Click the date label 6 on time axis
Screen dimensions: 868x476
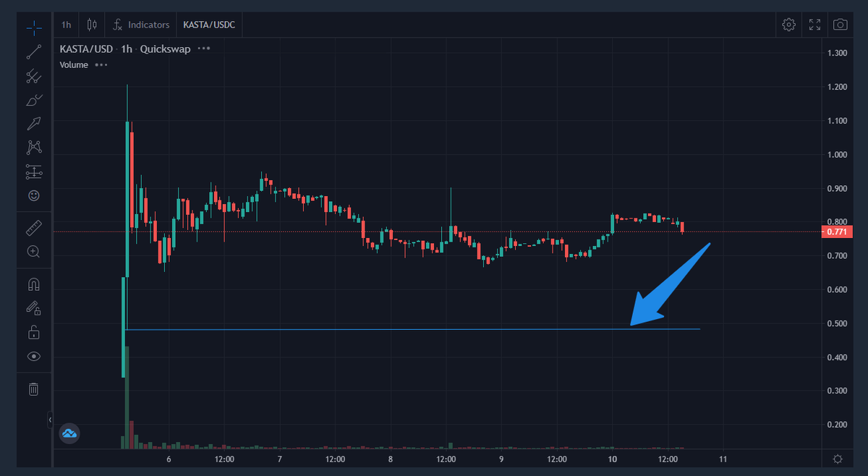[169, 459]
